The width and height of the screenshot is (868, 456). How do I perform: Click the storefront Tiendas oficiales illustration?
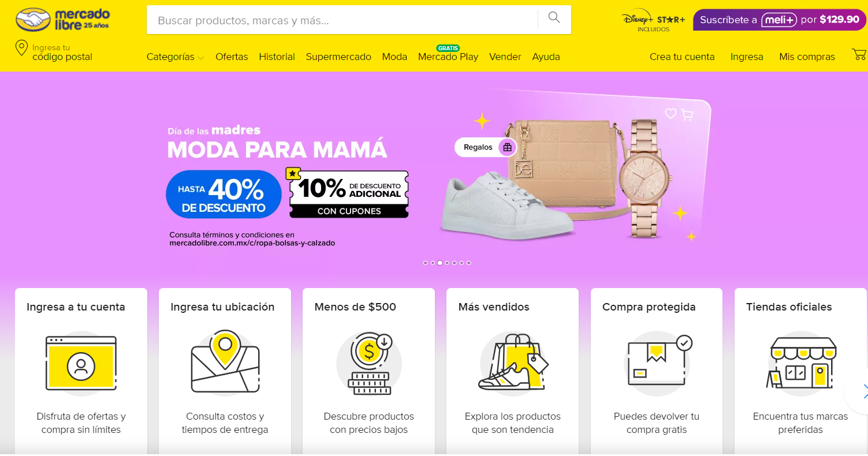[800, 363]
